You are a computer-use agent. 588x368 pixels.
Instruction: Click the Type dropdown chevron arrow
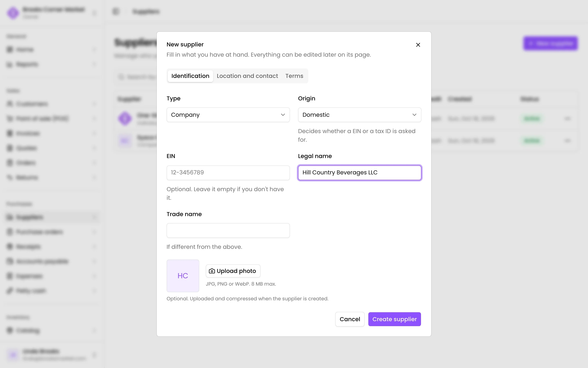(x=283, y=115)
